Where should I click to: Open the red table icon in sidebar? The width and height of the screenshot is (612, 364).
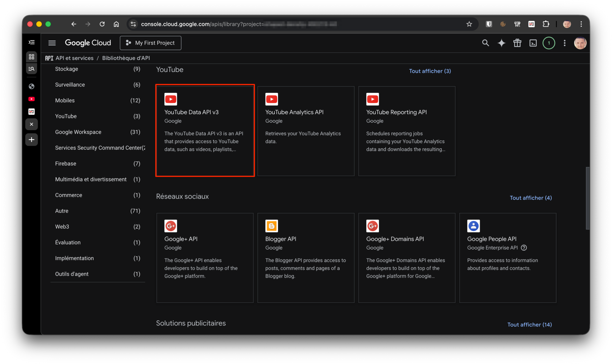point(32,112)
